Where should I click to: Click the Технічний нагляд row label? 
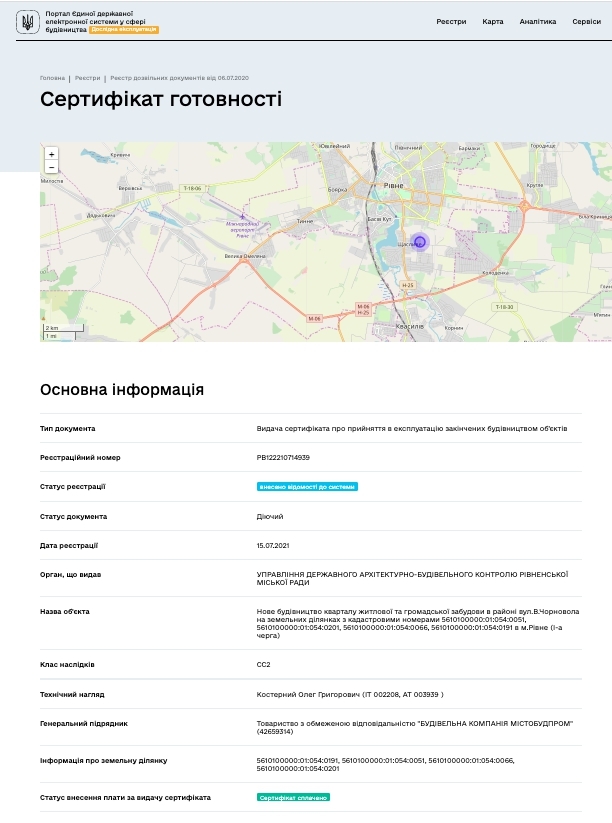[72, 694]
